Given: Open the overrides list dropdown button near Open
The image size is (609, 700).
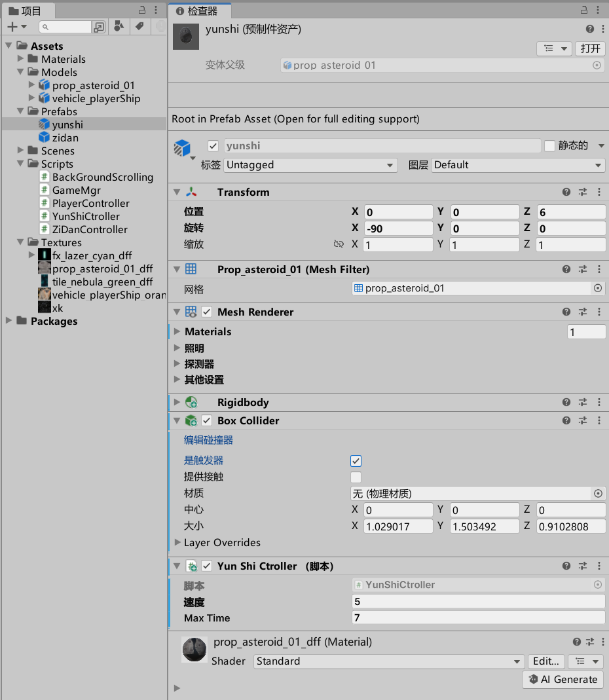Looking at the screenshot, I should [x=554, y=48].
